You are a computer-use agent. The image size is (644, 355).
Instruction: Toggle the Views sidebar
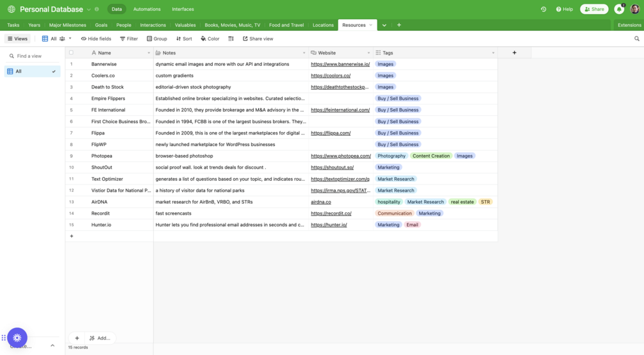[x=18, y=38]
